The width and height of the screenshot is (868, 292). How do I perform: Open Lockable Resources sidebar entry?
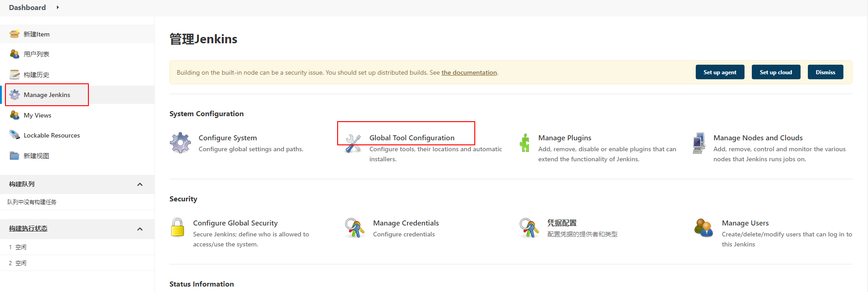click(52, 135)
